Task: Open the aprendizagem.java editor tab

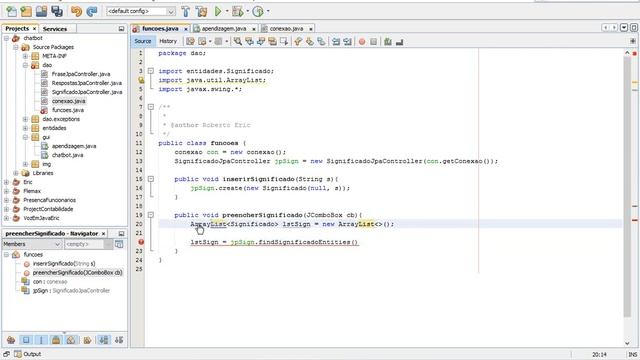Action: tap(224, 29)
